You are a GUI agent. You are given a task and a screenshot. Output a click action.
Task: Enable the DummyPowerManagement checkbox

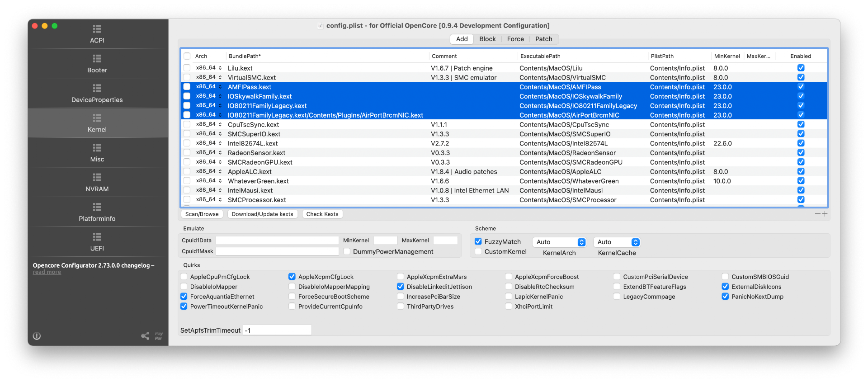[347, 252]
